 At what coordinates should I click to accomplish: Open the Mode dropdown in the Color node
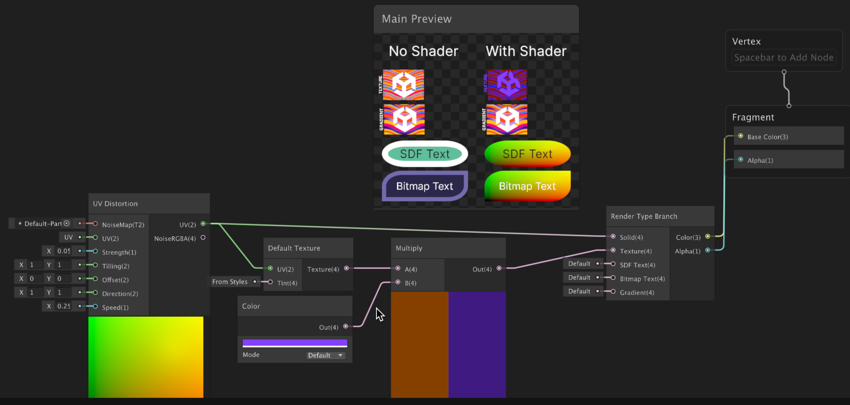[325, 355]
